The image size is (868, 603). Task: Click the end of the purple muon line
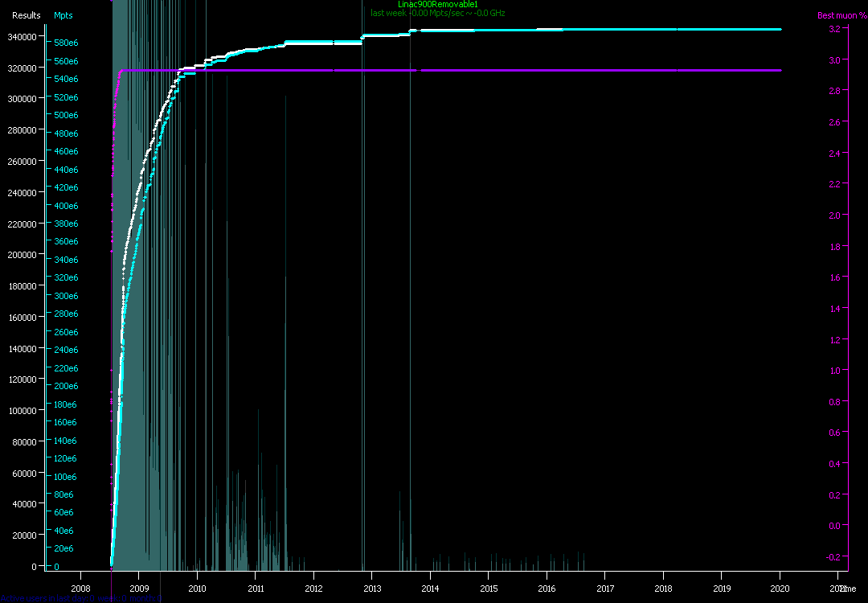[780, 71]
